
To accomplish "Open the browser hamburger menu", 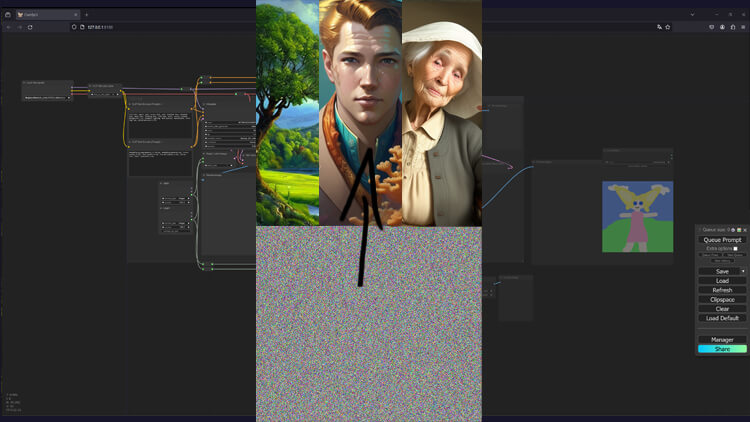I will click(x=743, y=27).
